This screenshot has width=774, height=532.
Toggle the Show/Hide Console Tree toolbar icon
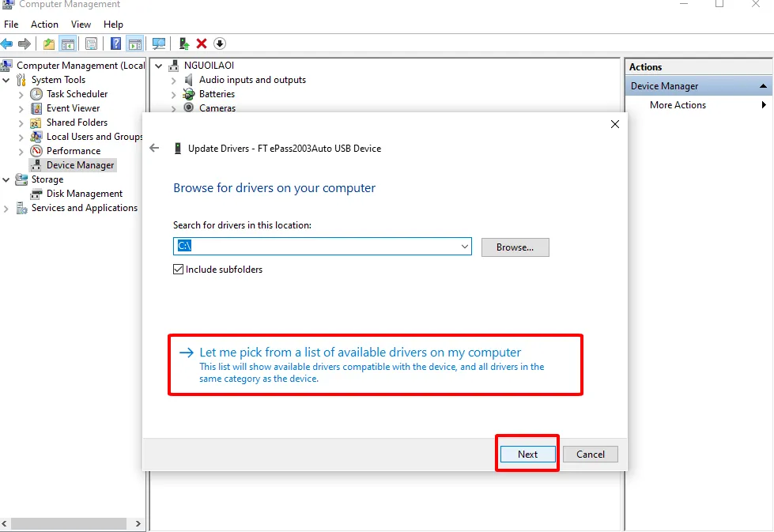click(68, 44)
